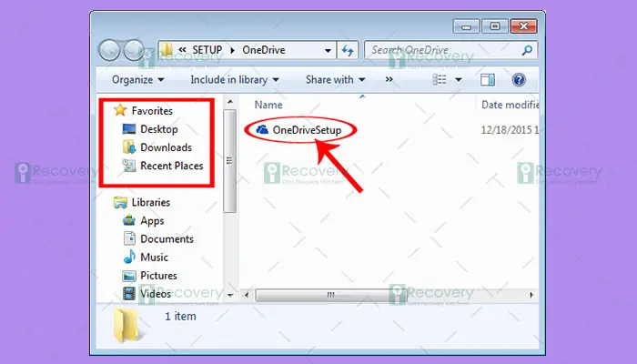
Task: Click the Change your view icon
Action: [x=440, y=80]
